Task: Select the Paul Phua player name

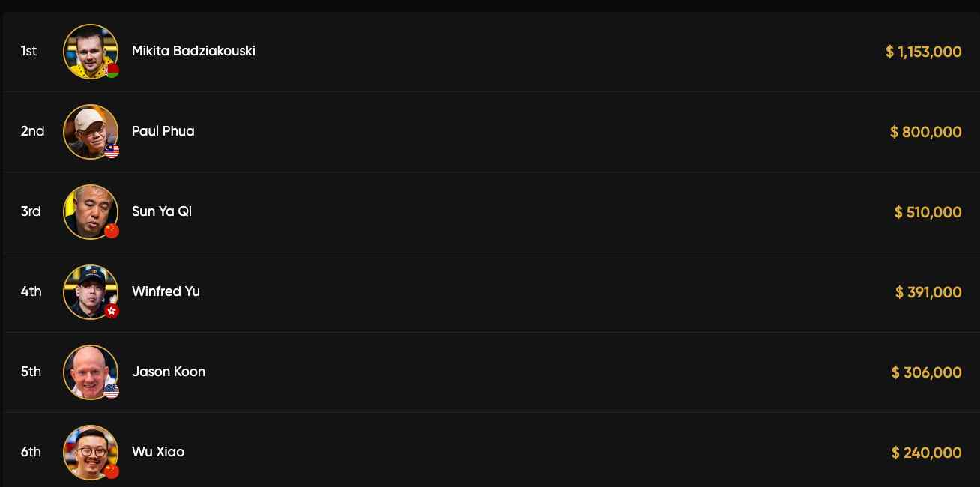Action: click(163, 131)
